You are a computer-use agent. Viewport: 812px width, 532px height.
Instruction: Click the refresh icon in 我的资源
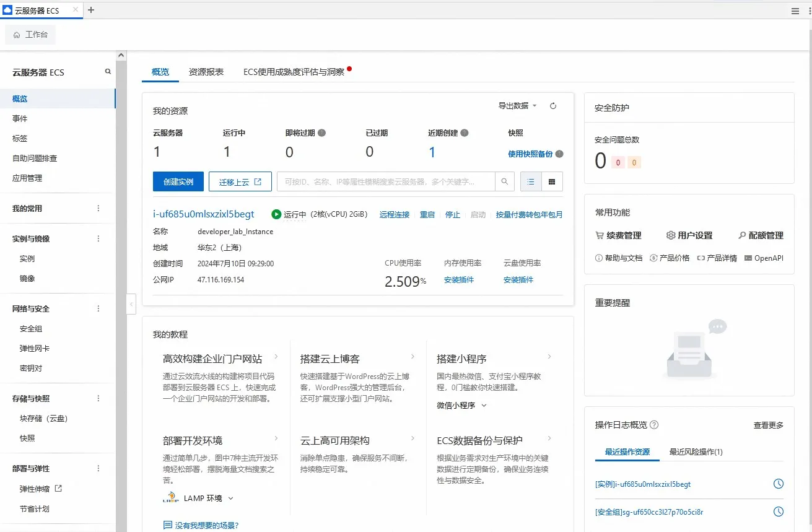[553, 106]
